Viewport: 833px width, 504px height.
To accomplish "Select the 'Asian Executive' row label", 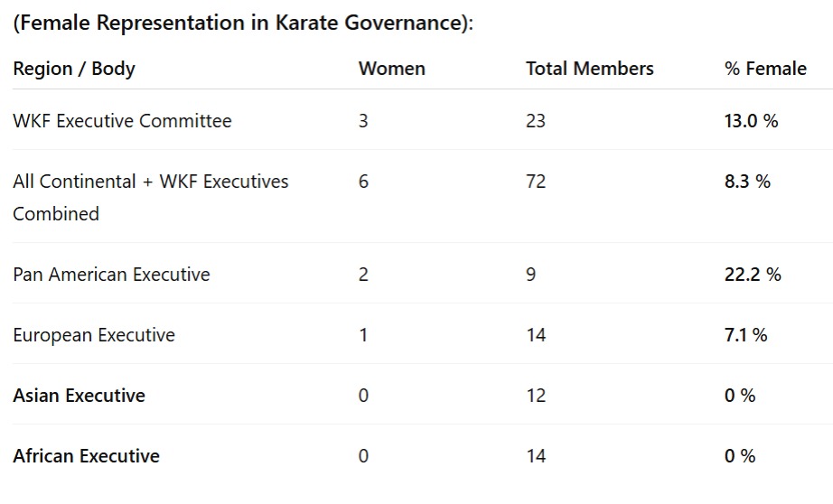I will [79, 396].
